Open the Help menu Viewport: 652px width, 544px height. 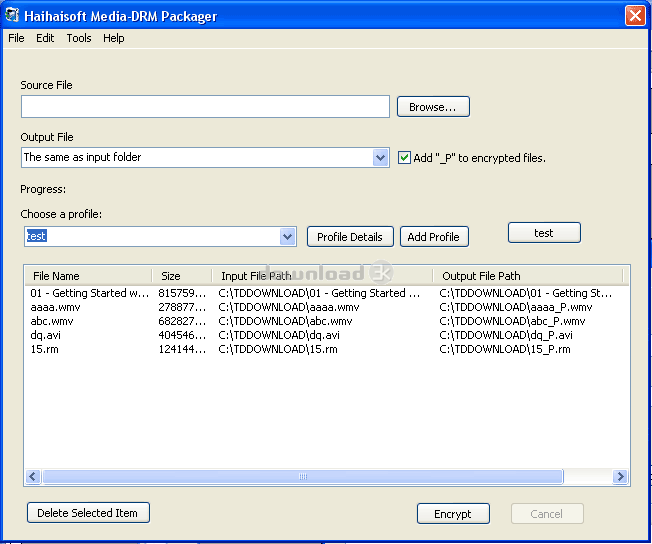click(114, 38)
